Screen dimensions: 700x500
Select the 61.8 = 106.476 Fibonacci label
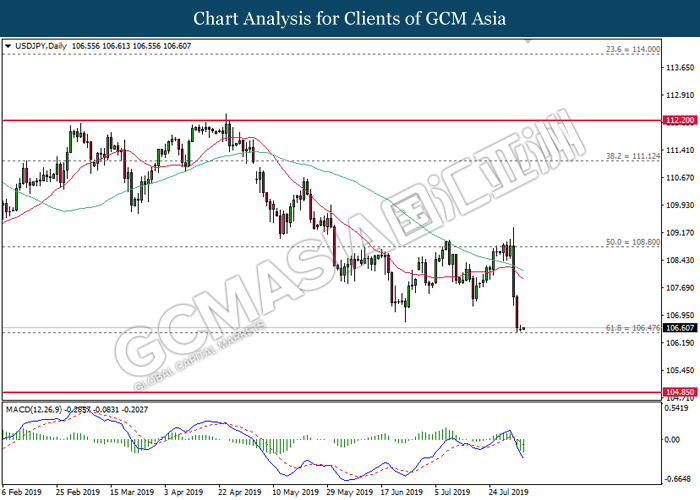coord(633,328)
